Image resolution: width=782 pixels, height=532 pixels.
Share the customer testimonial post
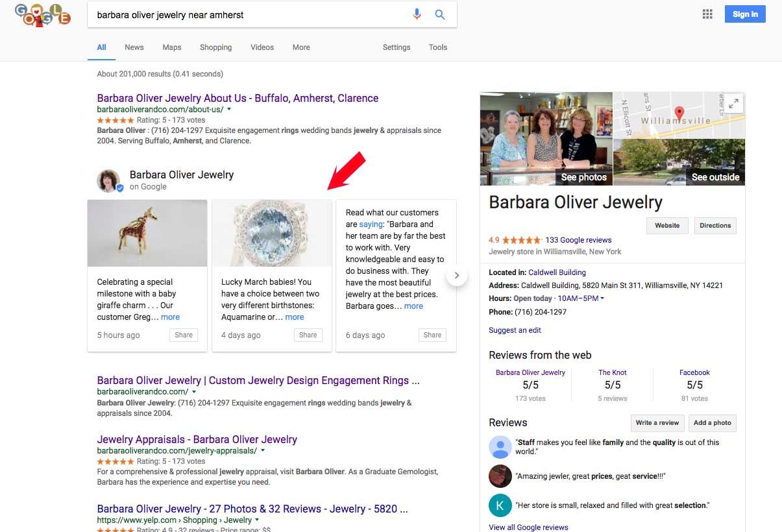(x=432, y=335)
